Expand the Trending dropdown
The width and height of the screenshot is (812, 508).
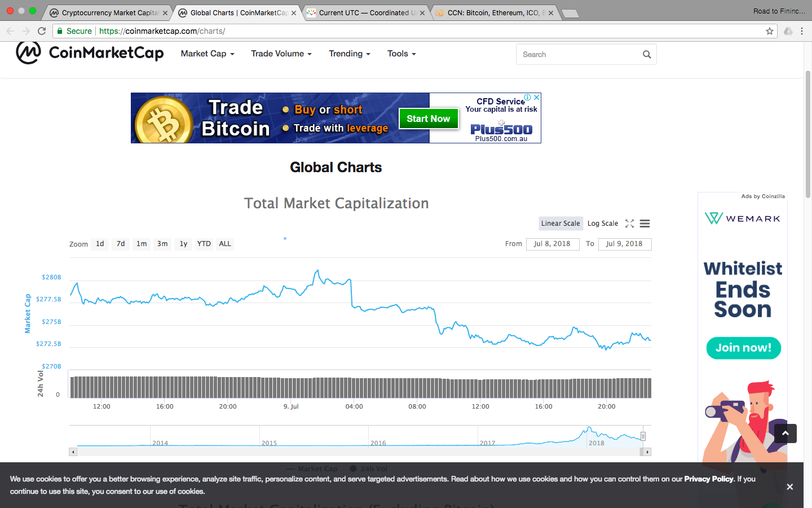tap(350, 54)
